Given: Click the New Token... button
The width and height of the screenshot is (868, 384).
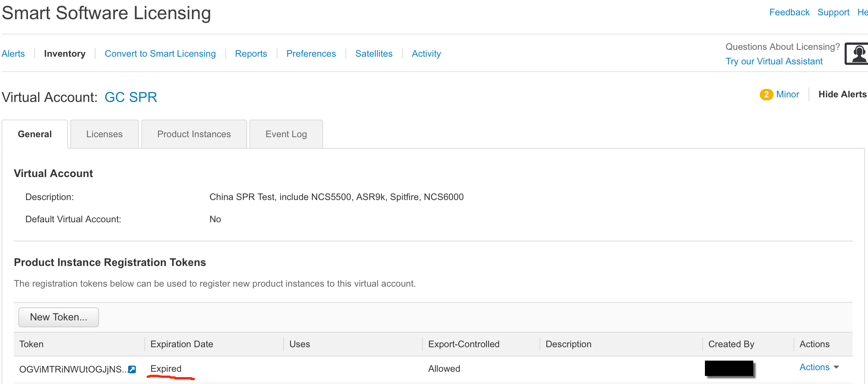Looking at the screenshot, I should (x=59, y=317).
